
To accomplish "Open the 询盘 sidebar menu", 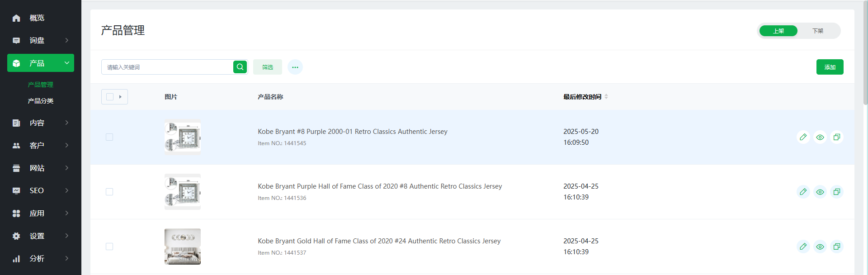I will pyautogui.click(x=41, y=40).
